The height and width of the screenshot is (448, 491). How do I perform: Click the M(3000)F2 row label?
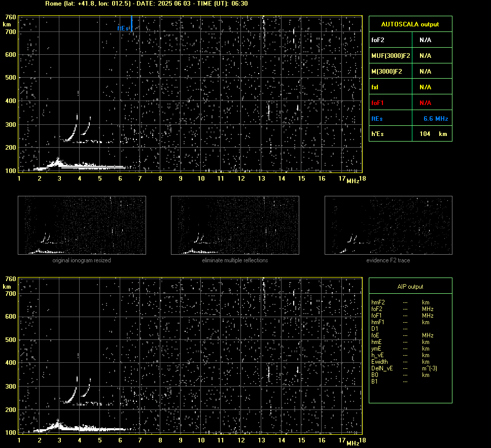point(387,72)
